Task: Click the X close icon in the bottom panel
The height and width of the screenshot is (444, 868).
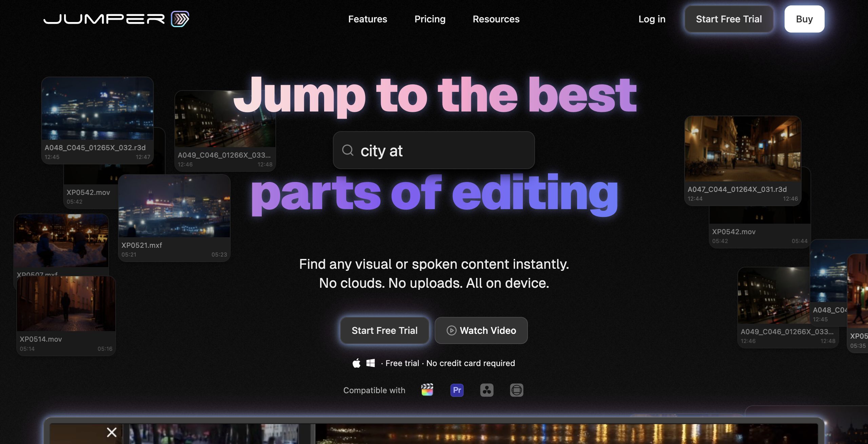Action: click(x=112, y=432)
